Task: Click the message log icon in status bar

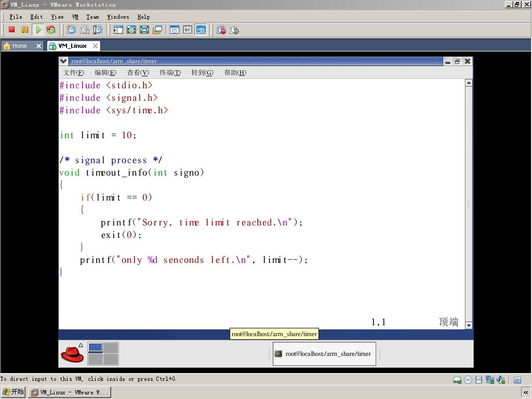Action: (x=517, y=380)
